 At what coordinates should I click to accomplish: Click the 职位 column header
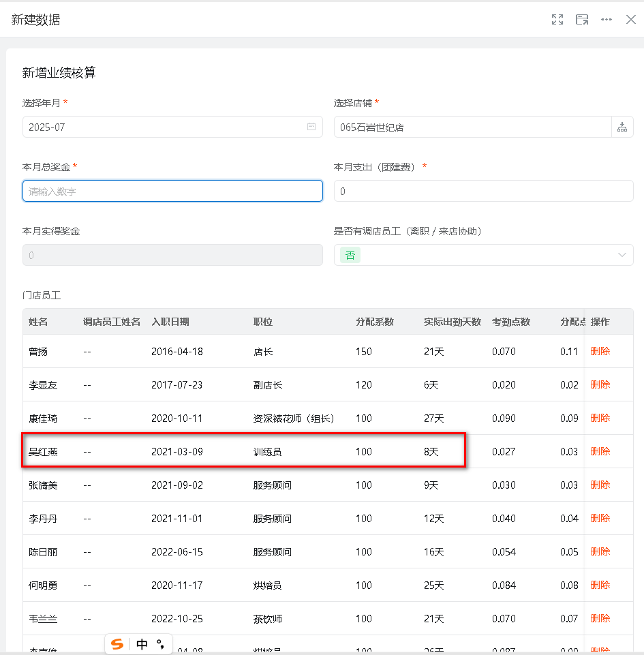pyautogui.click(x=262, y=322)
